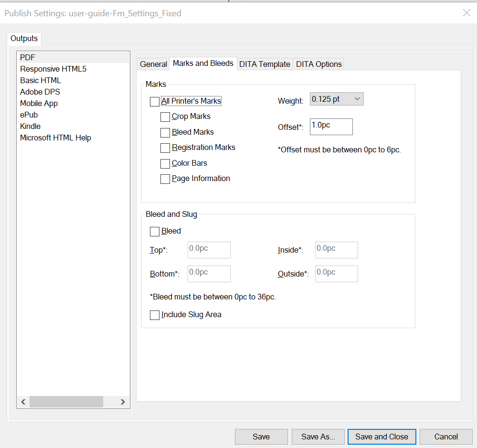Screen dimensions: 477x448
Task: Select the Adobe DPS output
Action: (x=40, y=92)
